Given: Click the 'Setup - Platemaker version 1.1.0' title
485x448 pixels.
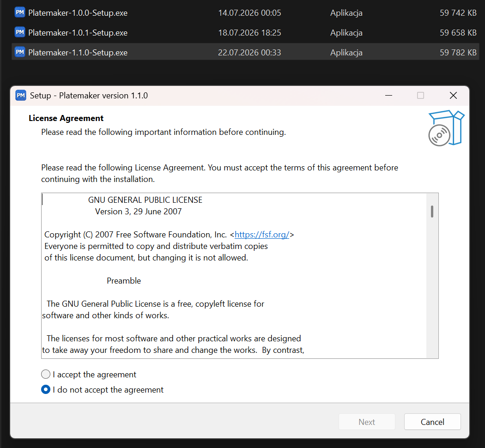Looking at the screenshot, I should coord(89,96).
